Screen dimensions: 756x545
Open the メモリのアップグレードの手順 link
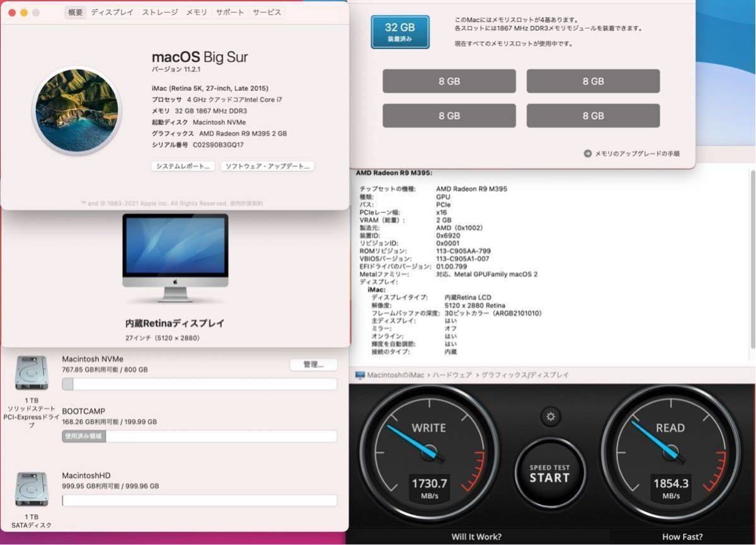click(637, 153)
